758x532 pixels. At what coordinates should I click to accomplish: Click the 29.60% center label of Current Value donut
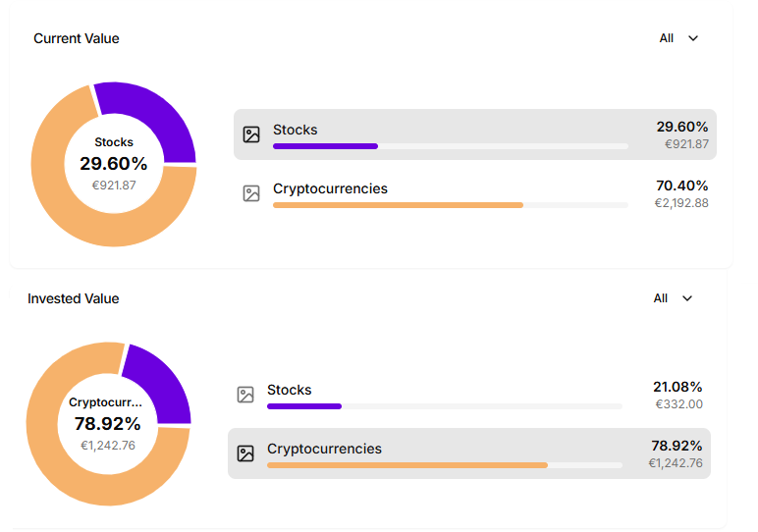(x=114, y=164)
